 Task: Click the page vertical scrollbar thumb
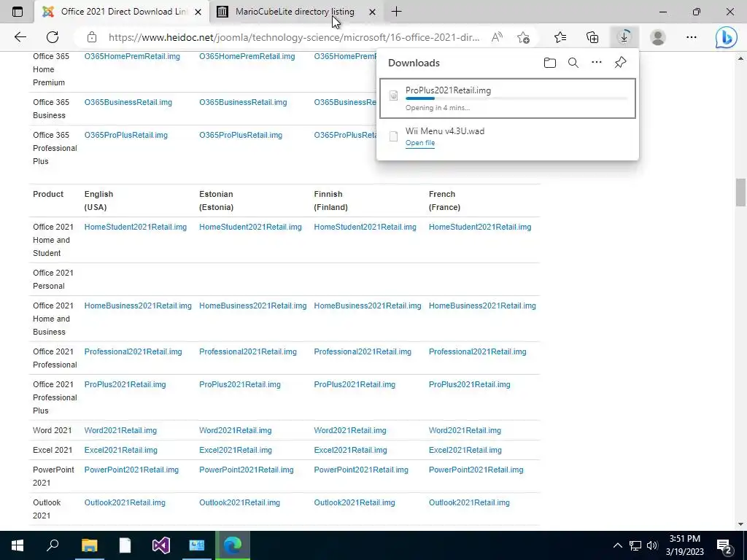[740, 192]
